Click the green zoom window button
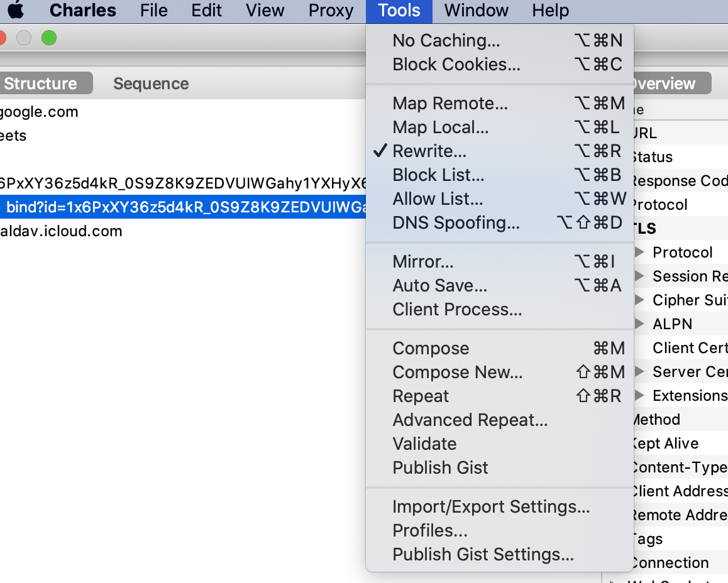The image size is (728, 583). pos(49,38)
